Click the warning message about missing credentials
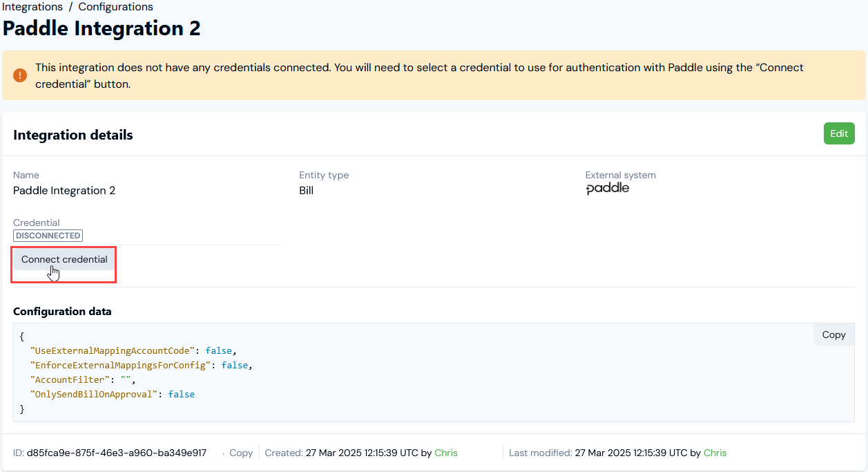 420,76
